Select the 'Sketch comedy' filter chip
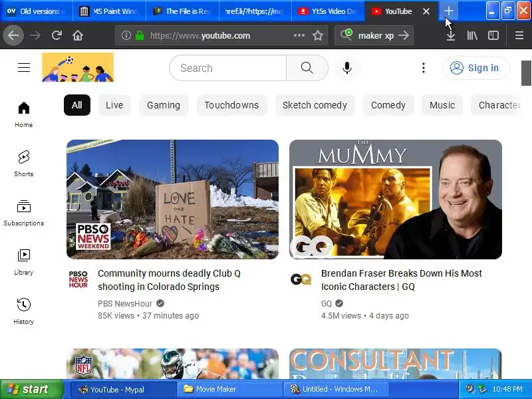The width and height of the screenshot is (532, 399). (315, 105)
